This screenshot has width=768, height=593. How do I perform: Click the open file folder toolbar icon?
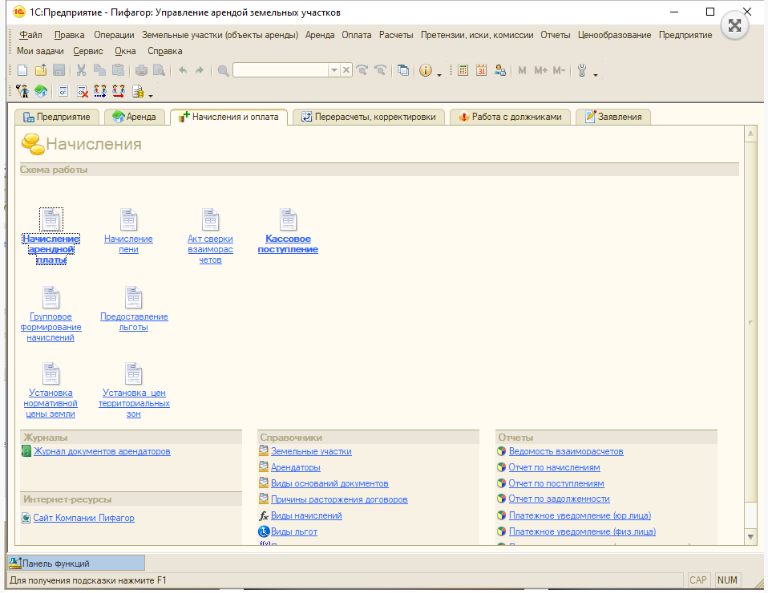[40, 71]
